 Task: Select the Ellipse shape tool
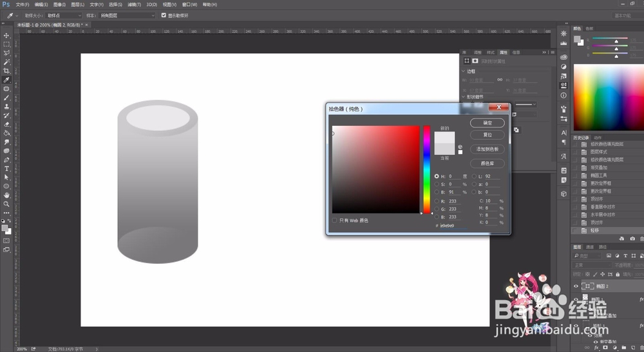[x=6, y=186]
